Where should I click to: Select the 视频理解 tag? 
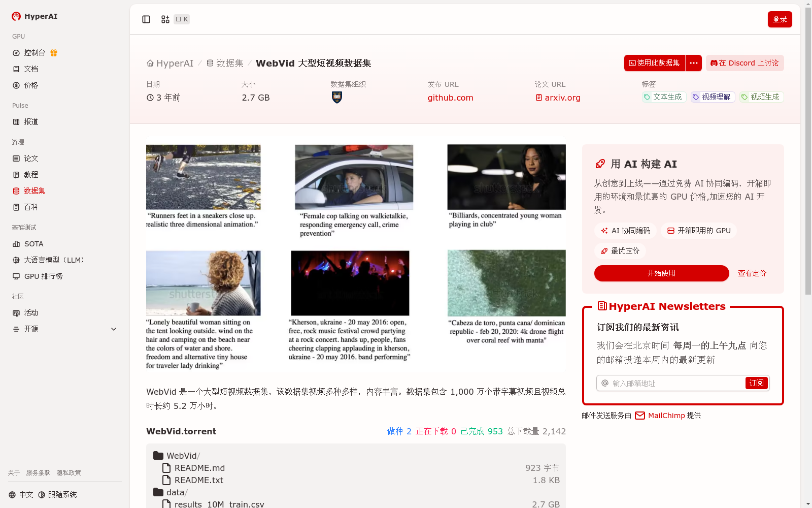tap(713, 97)
